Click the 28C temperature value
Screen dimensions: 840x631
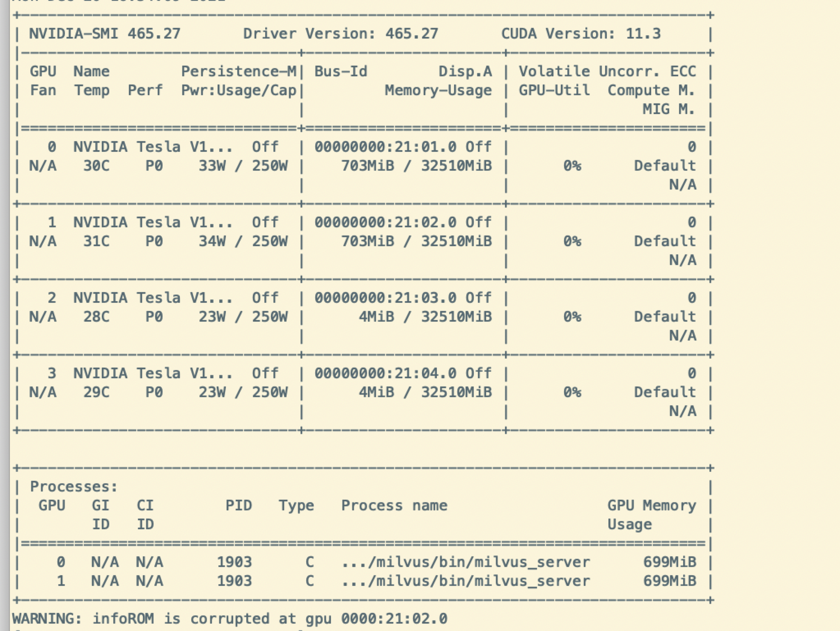(x=96, y=317)
